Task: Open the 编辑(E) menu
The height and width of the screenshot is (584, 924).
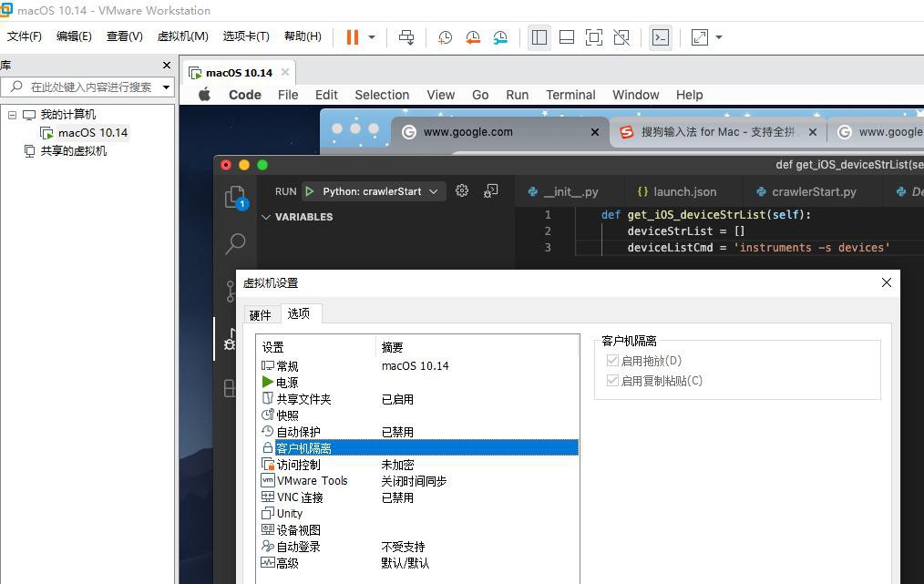Action: tap(74, 36)
